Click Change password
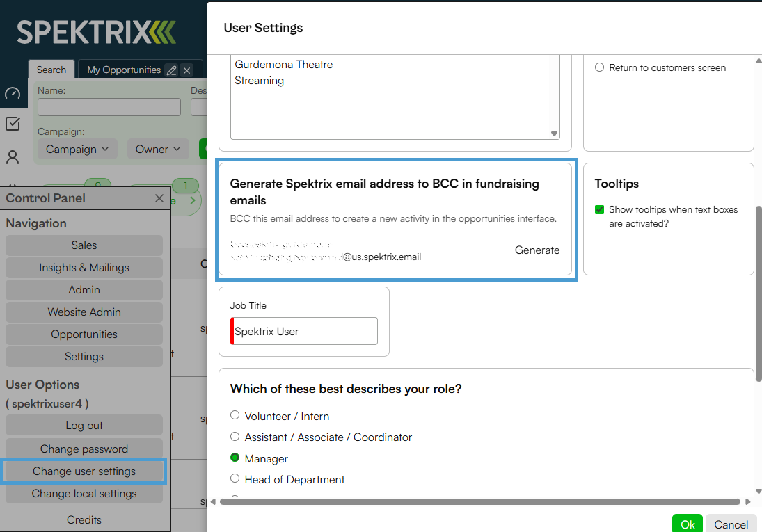The width and height of the screenshot is (762, 532). 84,449
